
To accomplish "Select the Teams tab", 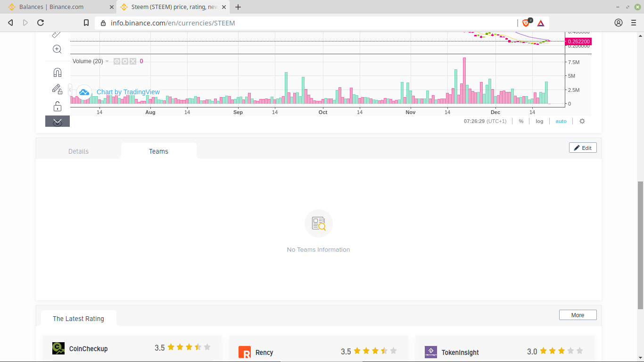I will (x=158, y=151).
